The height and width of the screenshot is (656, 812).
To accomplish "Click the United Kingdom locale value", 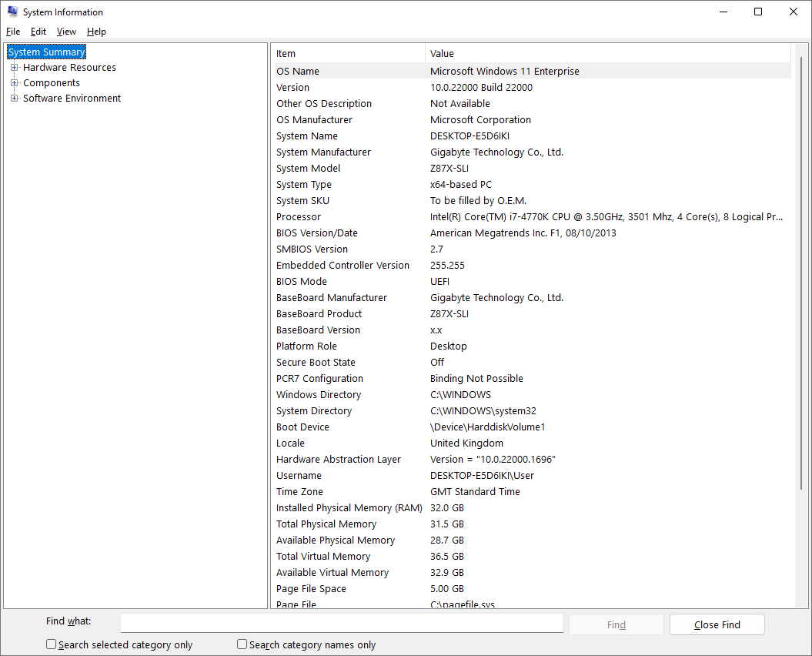I will (x=466, y=443).
